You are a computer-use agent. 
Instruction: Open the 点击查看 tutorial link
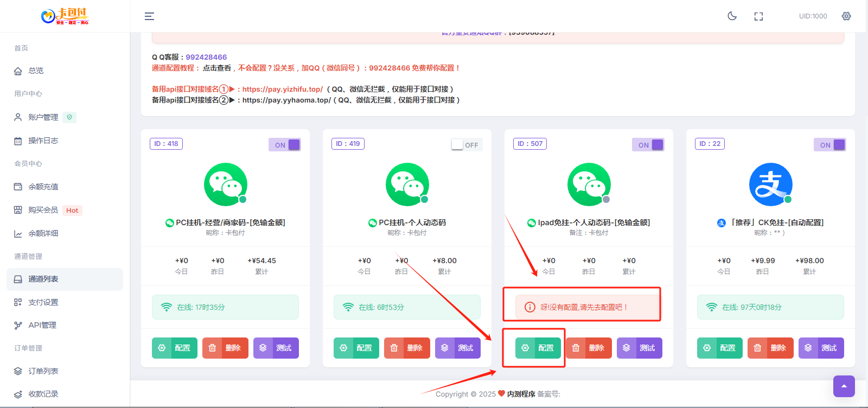point(217,68)
